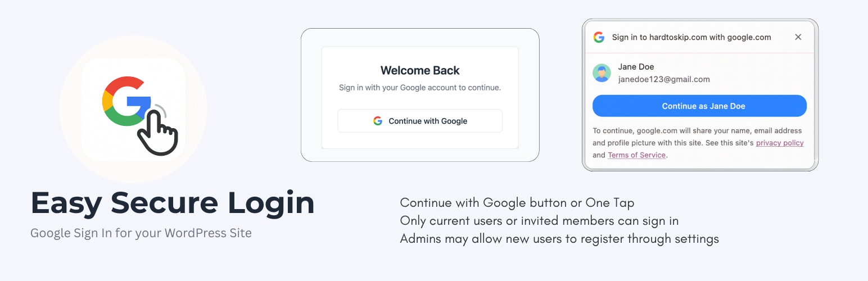The width and height of the screenshot is (868, 281).
Task: Click the 'Sign in to hardtoskip.com' header text
Action: coord(691,37)
